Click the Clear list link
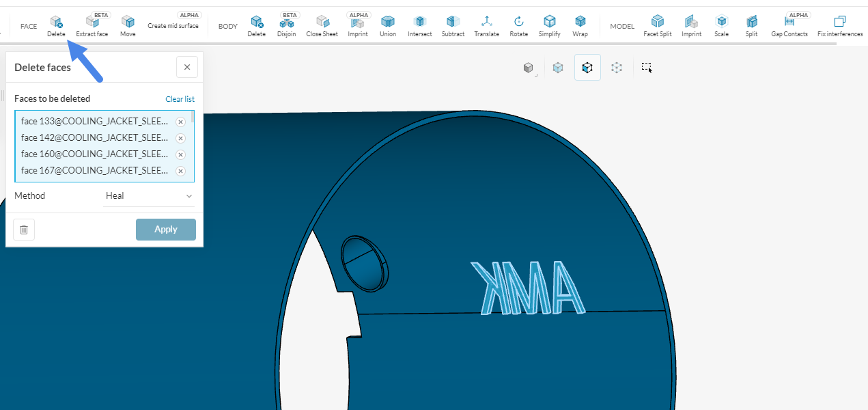868x410 pixels. [x=180, y=99]
